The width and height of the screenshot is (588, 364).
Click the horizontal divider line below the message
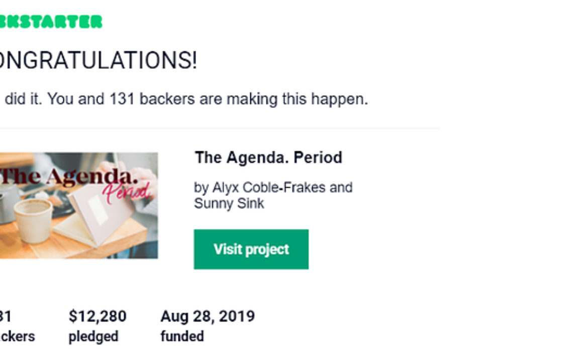click(220, 129)
